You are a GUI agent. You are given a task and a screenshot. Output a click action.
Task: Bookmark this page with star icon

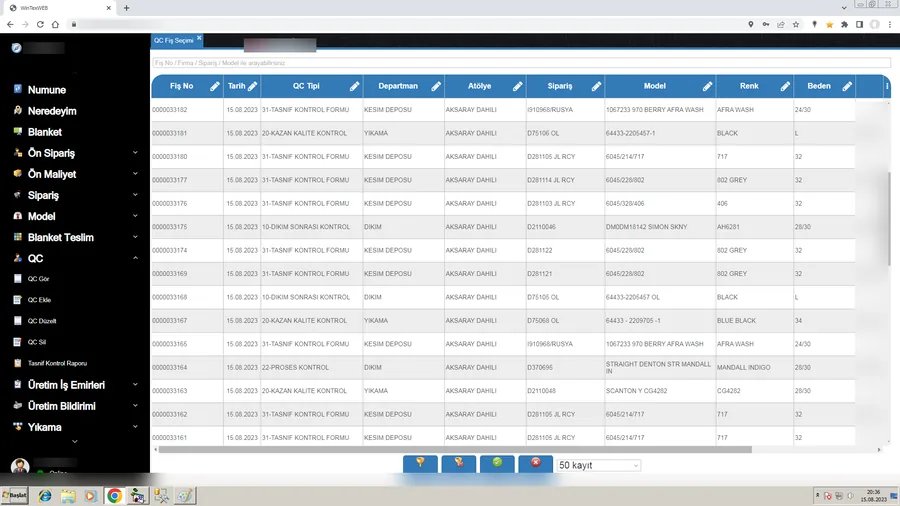796,24
